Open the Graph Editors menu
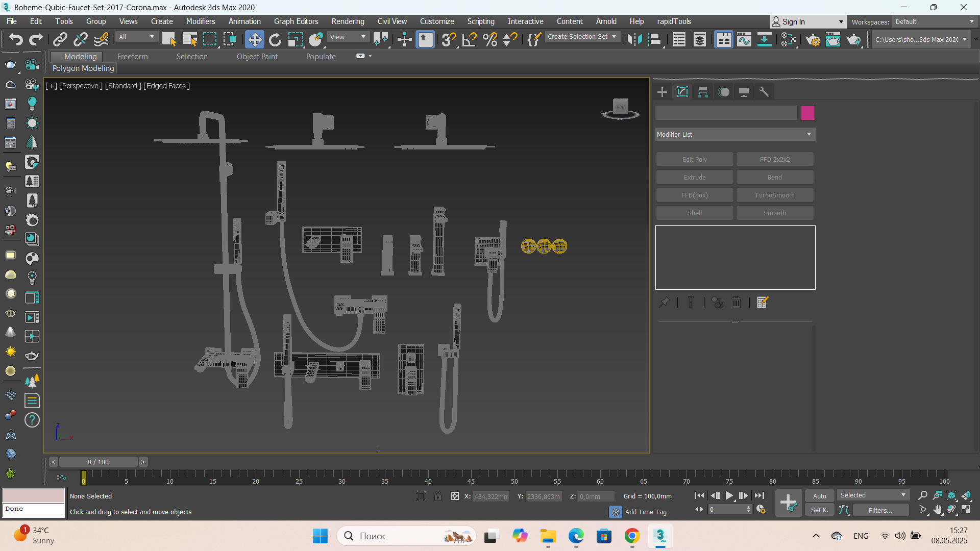The width and height of the screenshot is (980, 551). pos(296,21)
